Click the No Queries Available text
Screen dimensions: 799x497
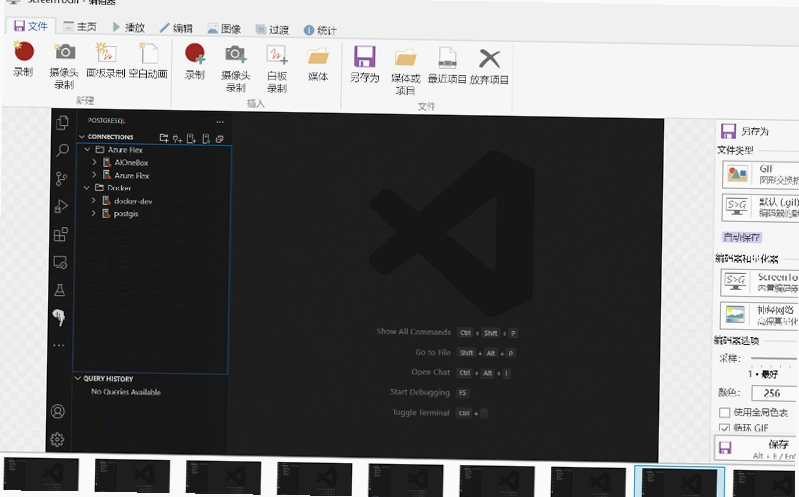(x=126, y=392)
